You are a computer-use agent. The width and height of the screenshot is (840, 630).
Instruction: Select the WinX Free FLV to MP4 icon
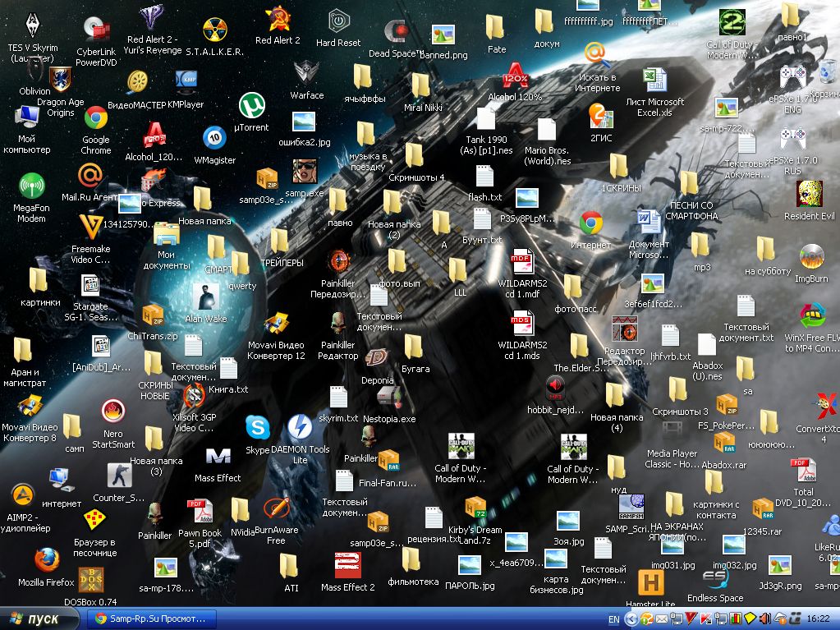tap(812, 316)
